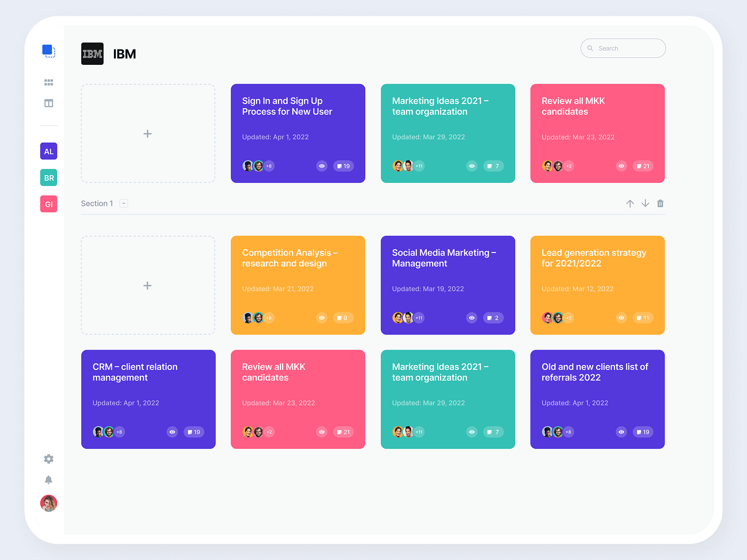
Task: Expand member avatars +11 on Marketing Ideas 2021
Action: [x=418, y=166]
